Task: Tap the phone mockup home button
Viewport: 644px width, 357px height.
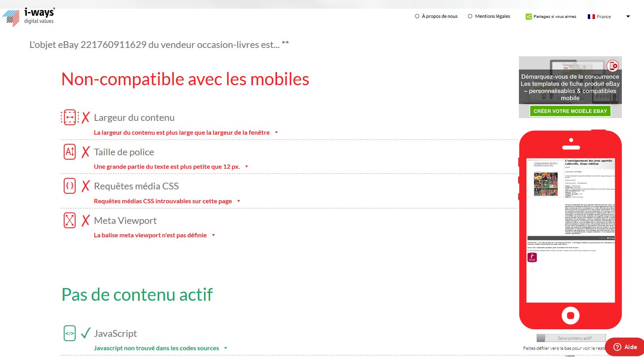Action: click(570, 315)
